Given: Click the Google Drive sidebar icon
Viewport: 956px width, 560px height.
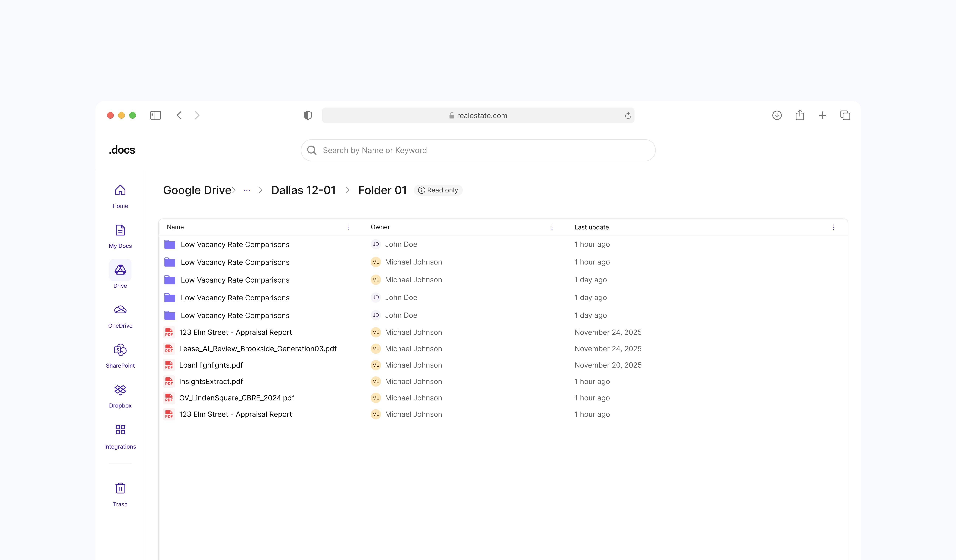Looking at the screenshot, I should tap(120, 270).
